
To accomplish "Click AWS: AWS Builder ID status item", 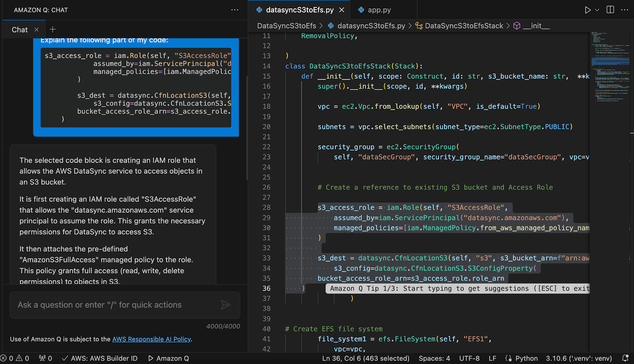I will point(100,358).
